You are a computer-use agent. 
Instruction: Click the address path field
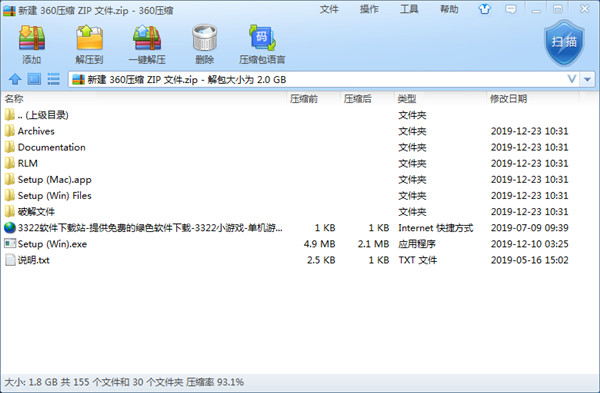(x=324, y=80)
